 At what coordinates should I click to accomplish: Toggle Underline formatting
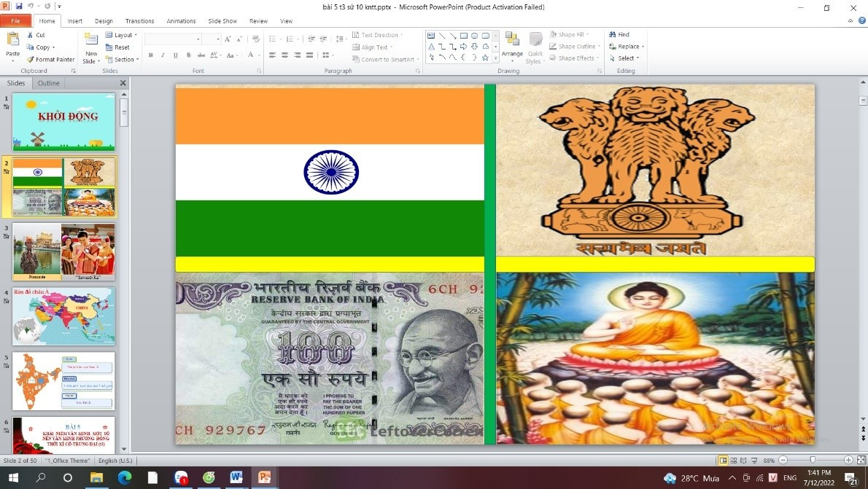[176, 55]
